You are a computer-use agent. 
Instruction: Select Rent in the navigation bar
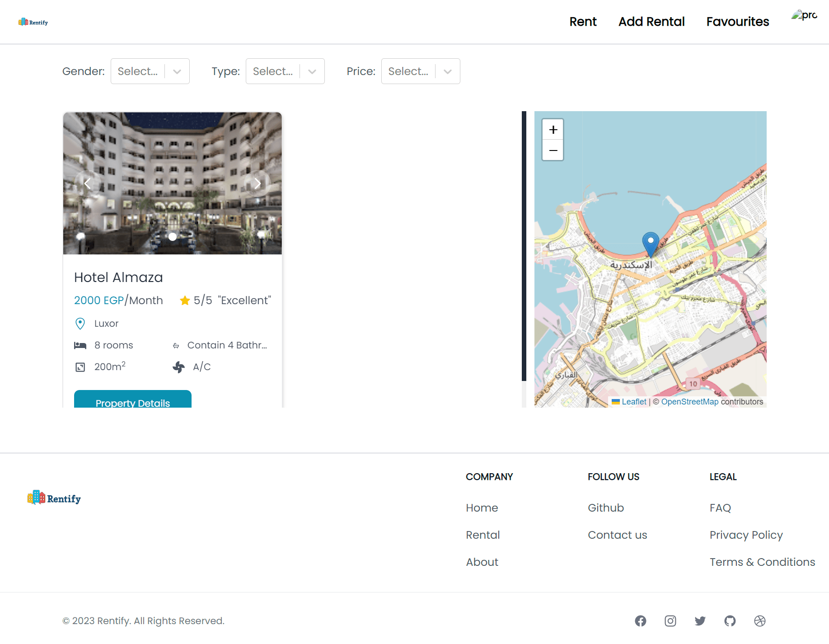(583, 21)
